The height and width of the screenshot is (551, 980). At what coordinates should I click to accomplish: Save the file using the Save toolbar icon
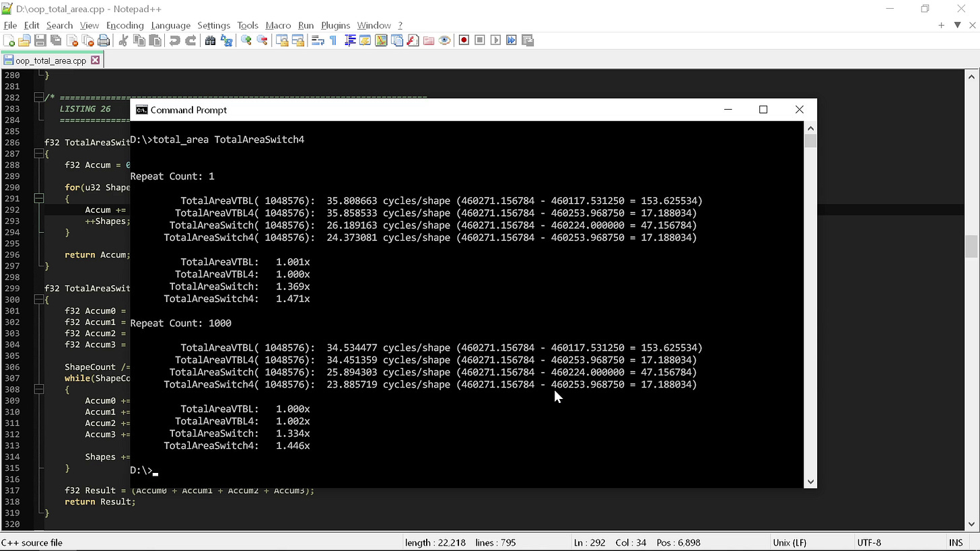pos(40,40)
